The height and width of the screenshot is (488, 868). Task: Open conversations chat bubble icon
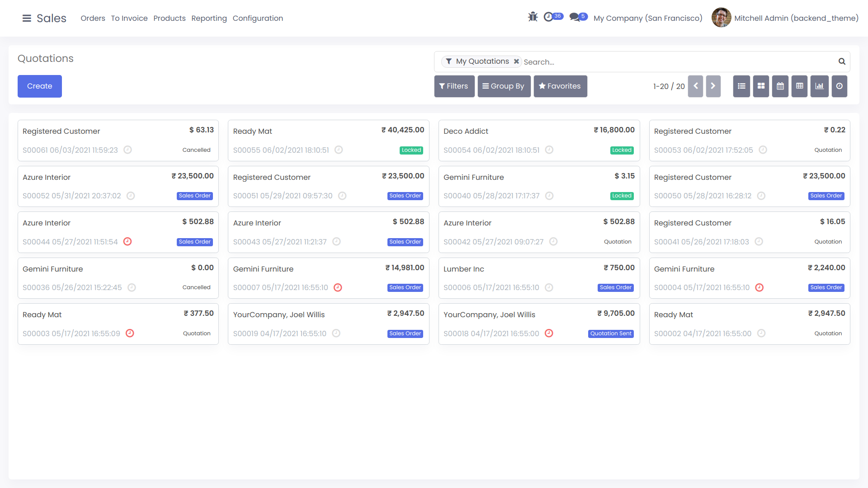point(575,17)
